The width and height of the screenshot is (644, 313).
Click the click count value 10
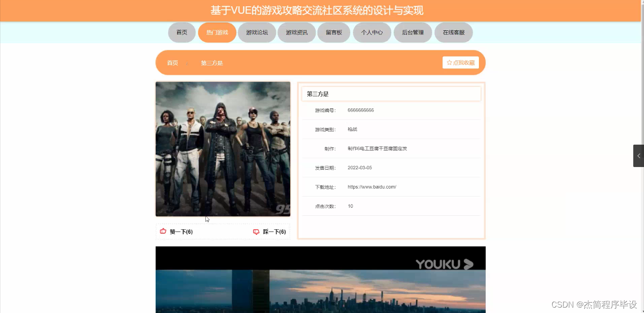click(x=350, y=206)
